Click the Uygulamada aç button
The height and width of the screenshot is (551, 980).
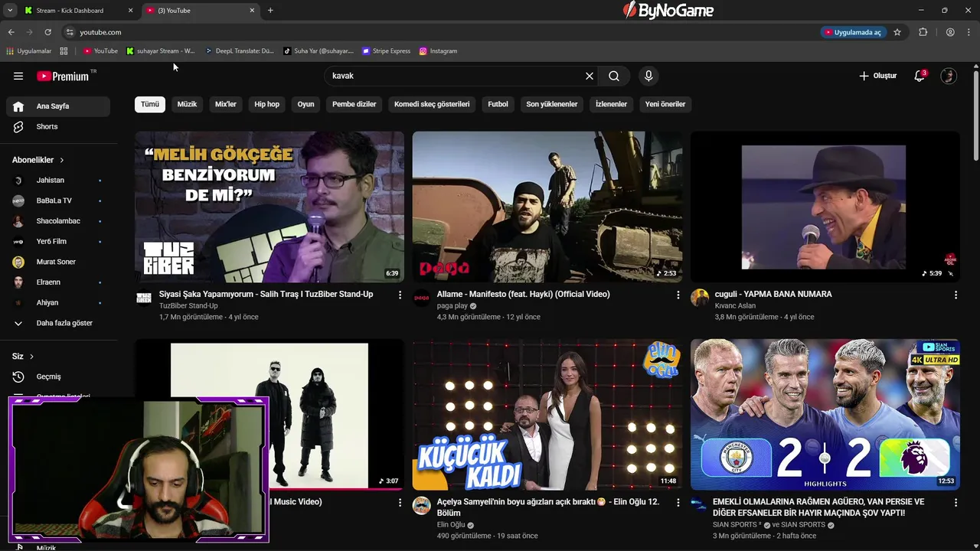853,32
